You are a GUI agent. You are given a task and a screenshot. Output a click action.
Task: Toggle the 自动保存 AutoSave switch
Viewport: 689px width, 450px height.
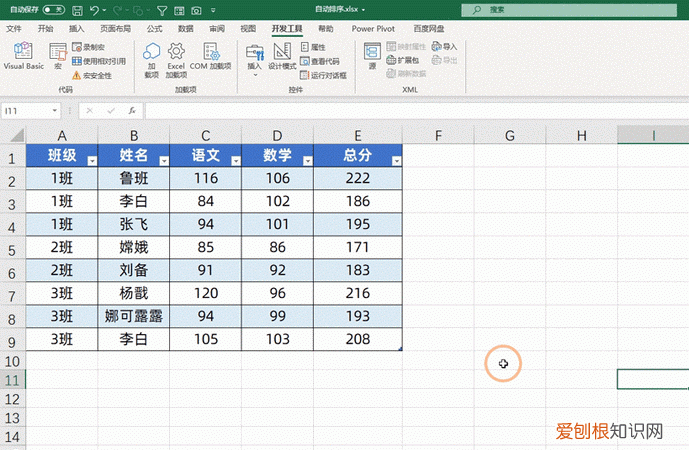point(54,10)
